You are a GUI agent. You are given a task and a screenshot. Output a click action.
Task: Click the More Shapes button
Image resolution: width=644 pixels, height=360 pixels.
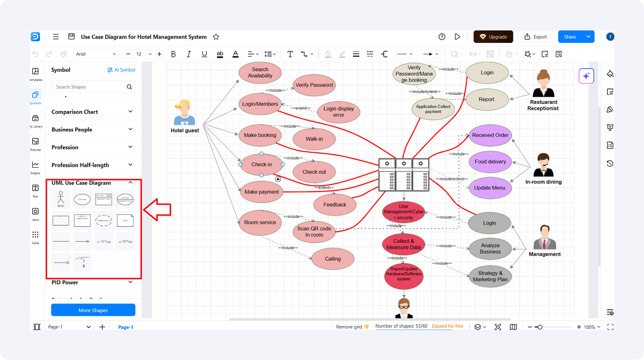click(93, 310)
